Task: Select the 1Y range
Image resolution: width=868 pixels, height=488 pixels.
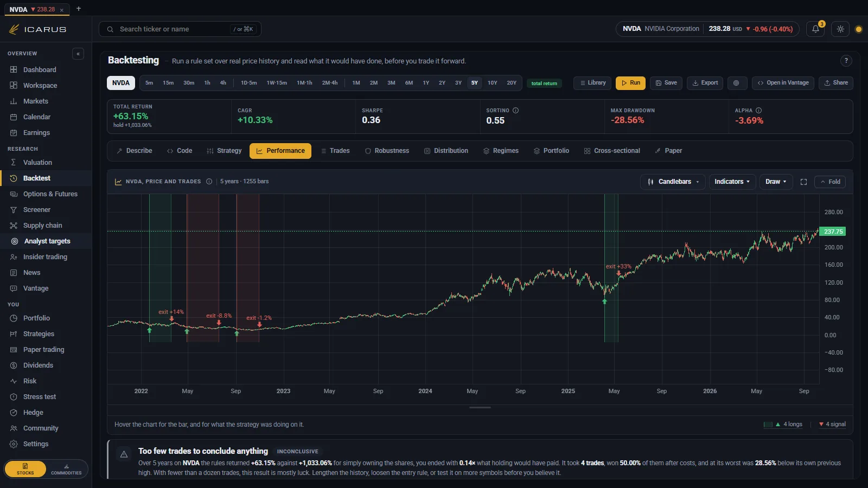Action: click(426, 83)
